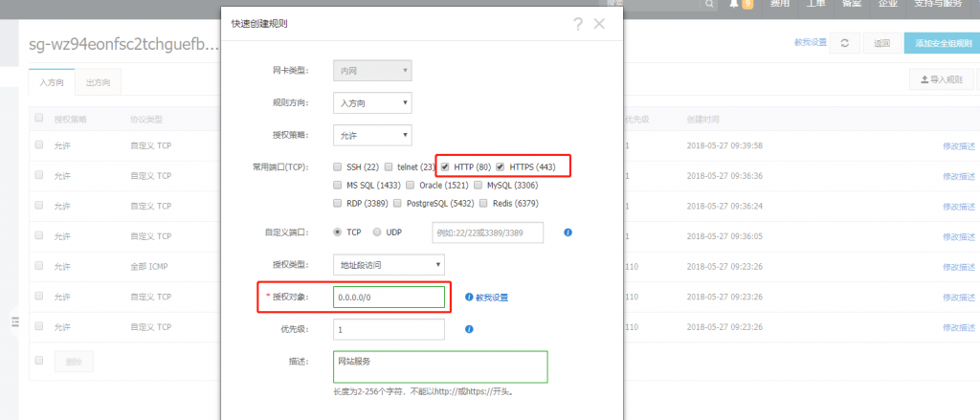Image resolution: width=980 pixels, height=420 pixels.
Task: Click the info icon next to 教我设置 link
Action: coord(469,298)
